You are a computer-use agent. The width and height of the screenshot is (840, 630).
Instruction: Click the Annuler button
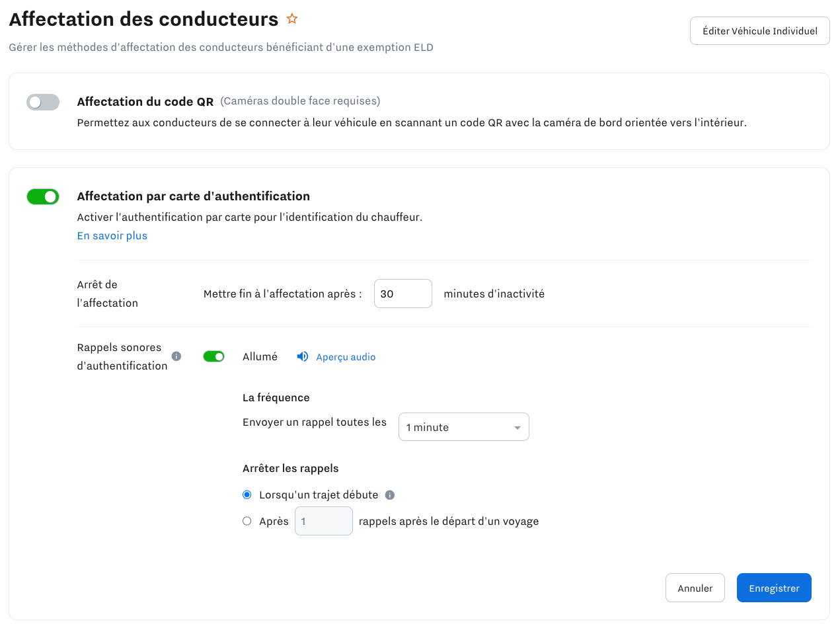click(x=695, y=587)
